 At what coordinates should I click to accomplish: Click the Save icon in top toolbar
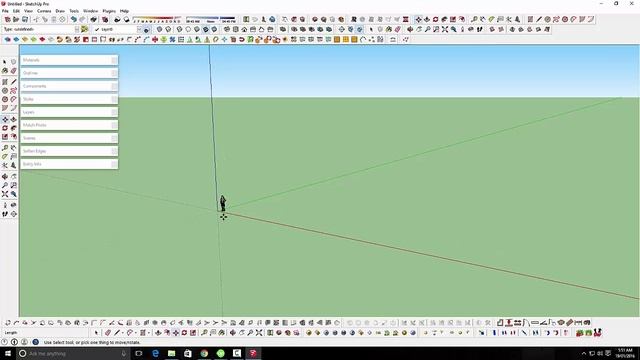coord(25,19)
